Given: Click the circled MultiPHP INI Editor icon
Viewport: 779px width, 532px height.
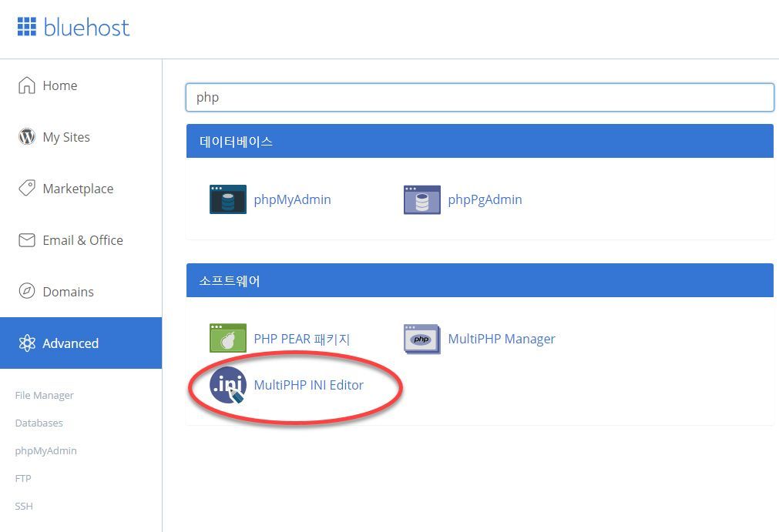Looking at the screenshot, I should click(227, 385).
